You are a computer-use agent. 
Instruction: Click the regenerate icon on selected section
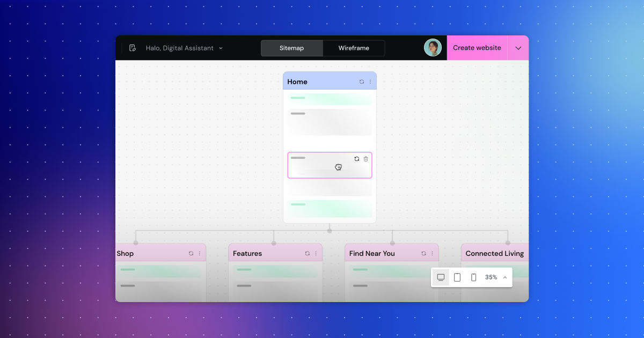[357, 159]
